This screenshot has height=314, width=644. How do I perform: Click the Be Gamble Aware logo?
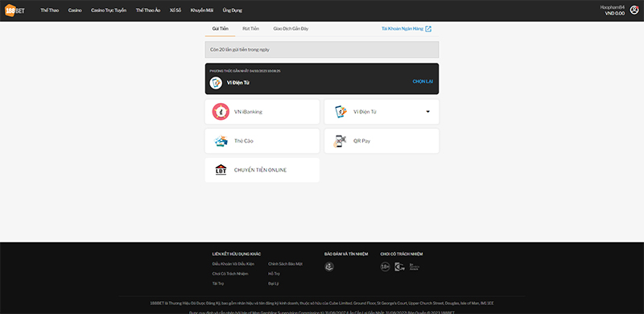click(414, 266)
